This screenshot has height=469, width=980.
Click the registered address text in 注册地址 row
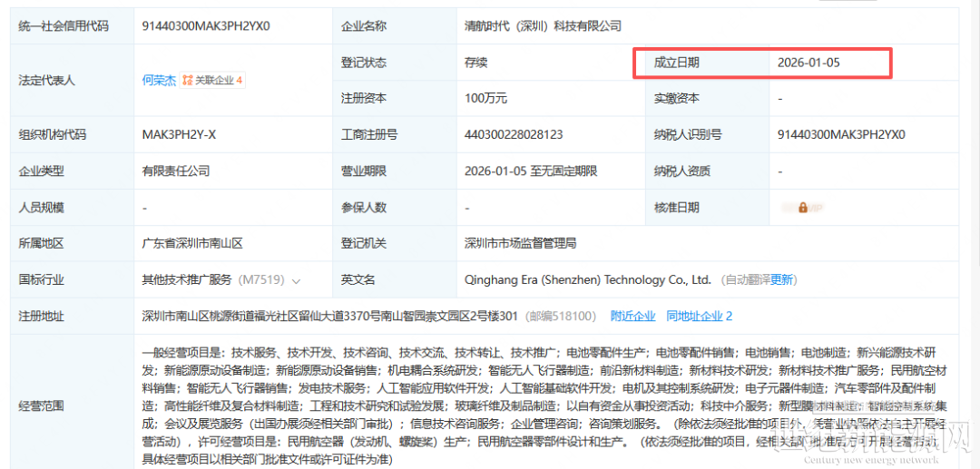[329, 317]
